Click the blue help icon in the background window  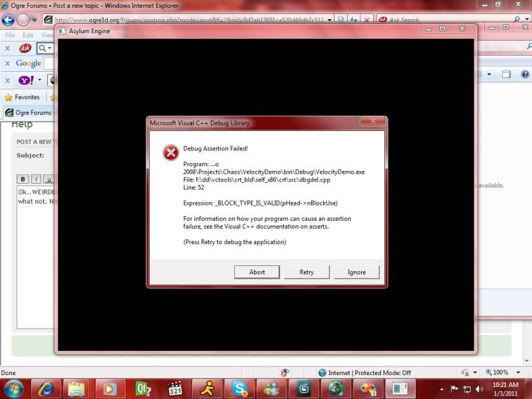525,74
